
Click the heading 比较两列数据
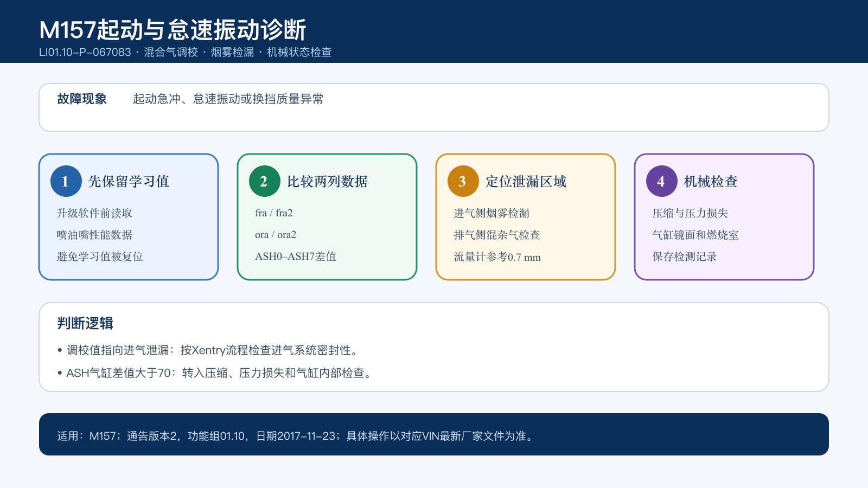pyautogui.click(x=328, y=181)
